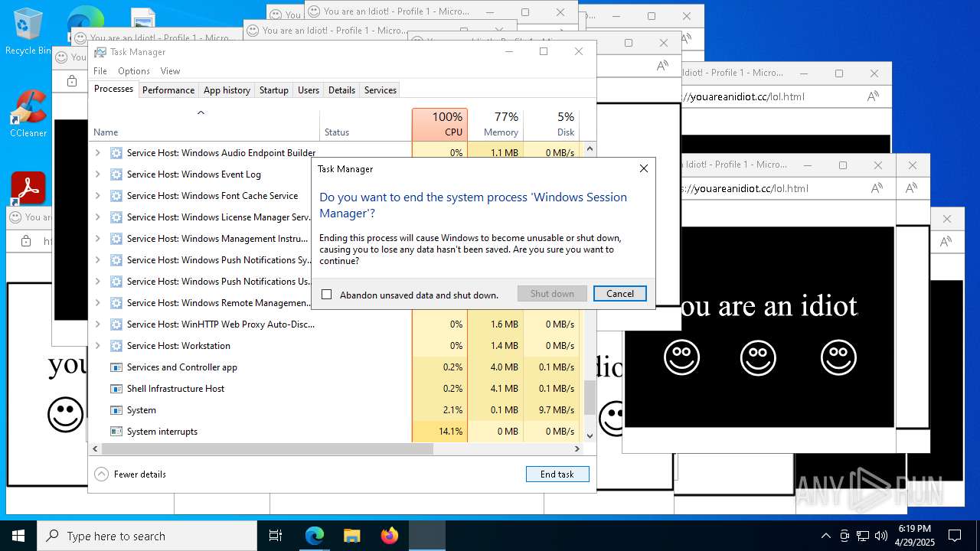
Task: Click Shell Infrastructure Host icon
Action: pyautogui.click(x=116, y=389)
